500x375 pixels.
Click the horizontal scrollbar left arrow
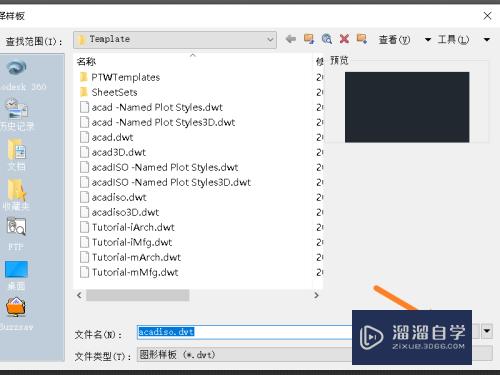pos(79,295)
